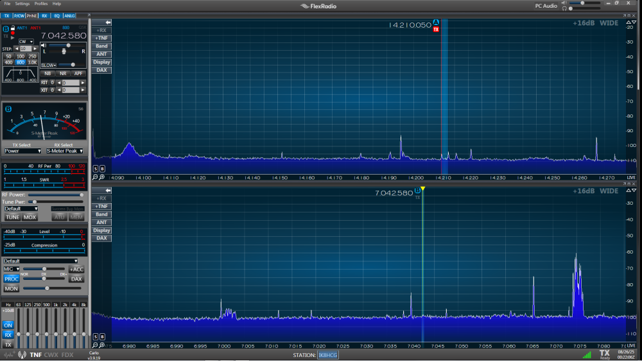Open the TX Select Power dropdown

pyautogui.click(x=22, y=151)
